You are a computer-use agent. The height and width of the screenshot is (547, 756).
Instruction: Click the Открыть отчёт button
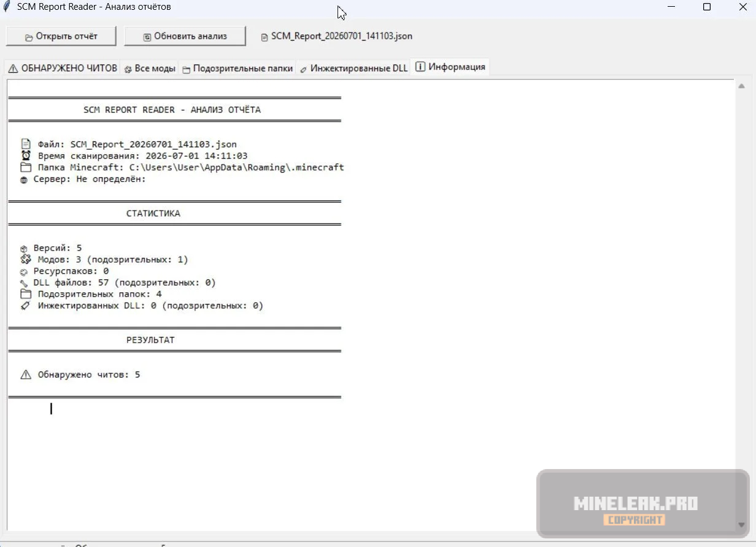(61, 36)
